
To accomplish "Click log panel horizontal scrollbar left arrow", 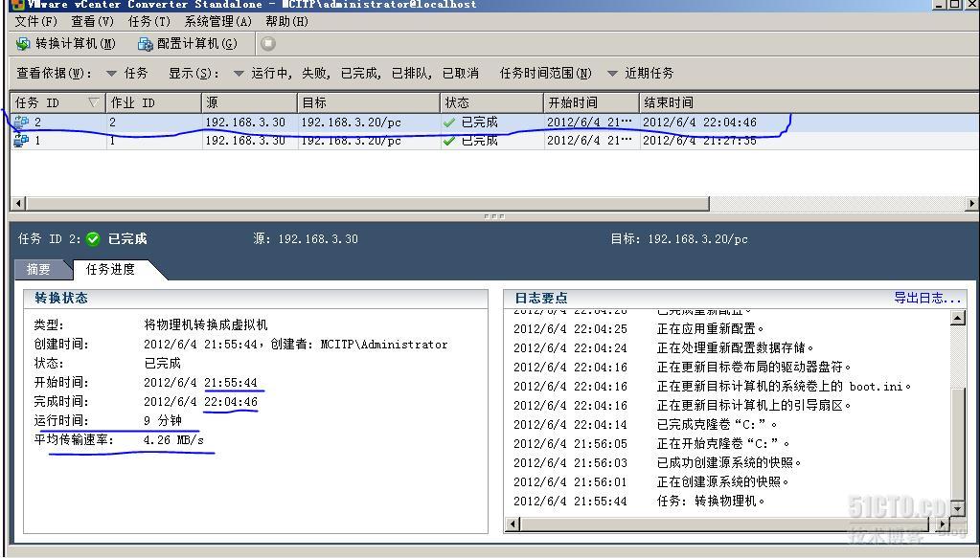I will [512, 525].
